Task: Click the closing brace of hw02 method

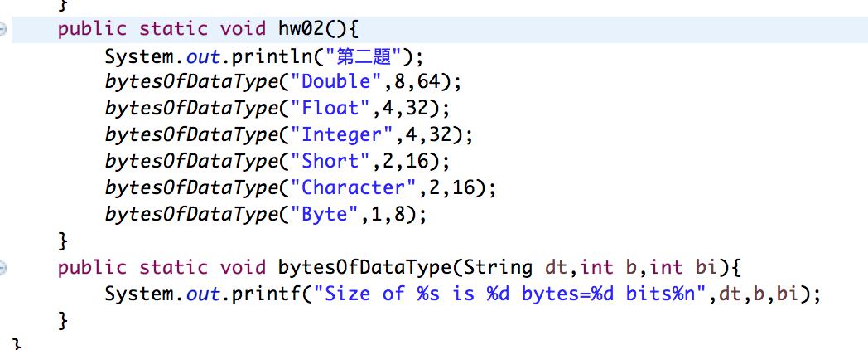Action: pyautogui.click(x=63, y=241)
